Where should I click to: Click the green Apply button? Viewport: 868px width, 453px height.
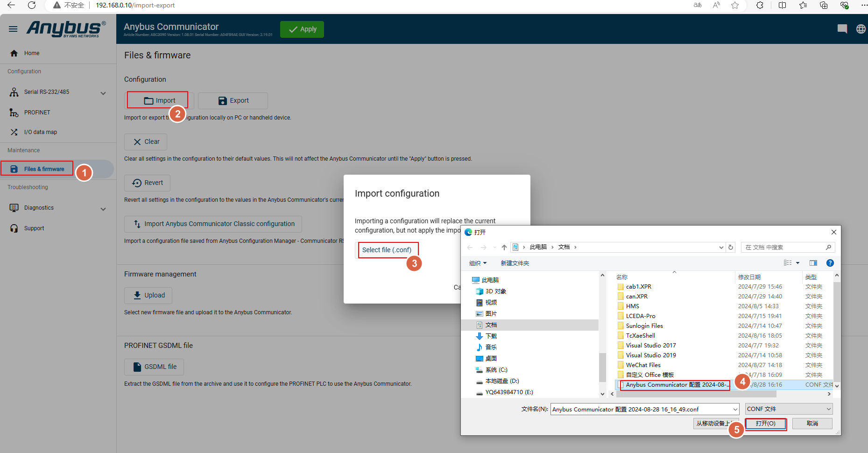(302, 29)
